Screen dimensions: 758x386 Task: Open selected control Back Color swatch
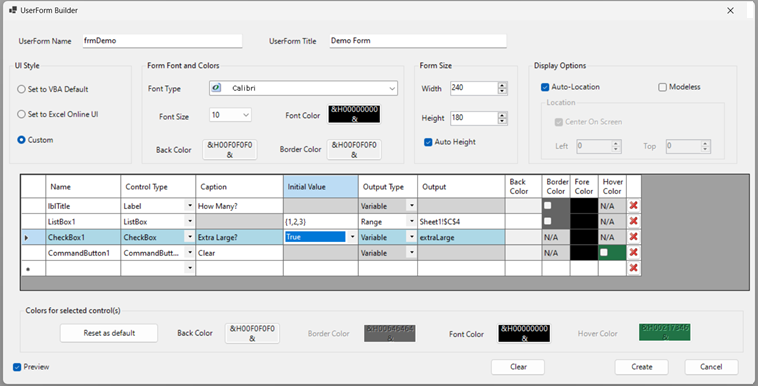pyautogui.click(x=252, y=333)
